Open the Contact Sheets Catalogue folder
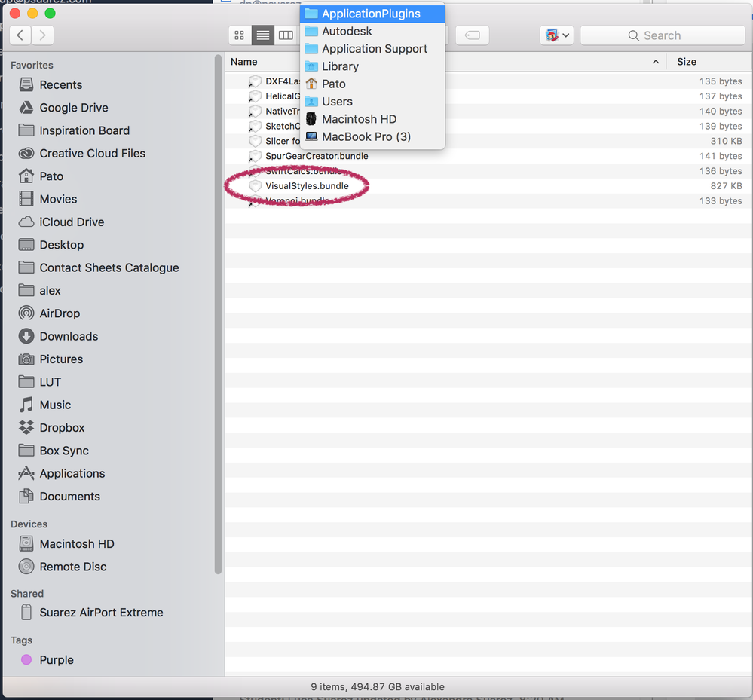 point(99,267)
